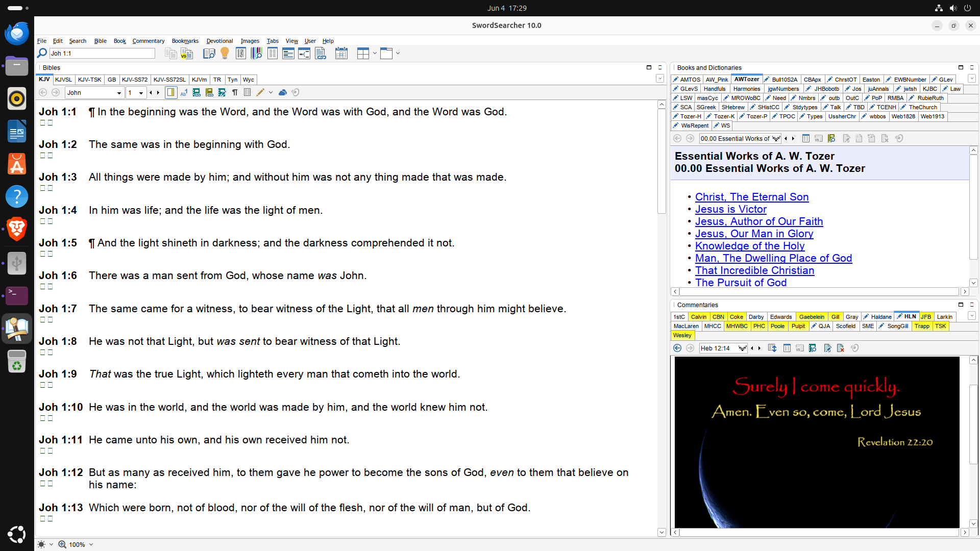Toggle the highlighted yellow margin panel button

[x=171, y=92]
